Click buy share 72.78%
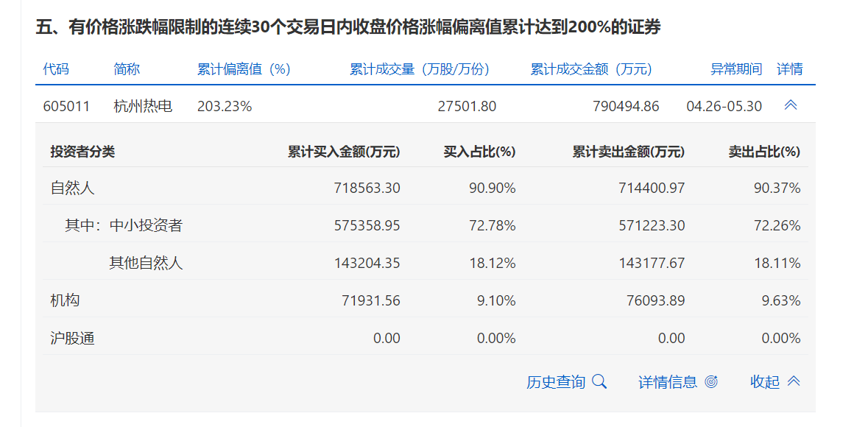 (x=492, y=226)
